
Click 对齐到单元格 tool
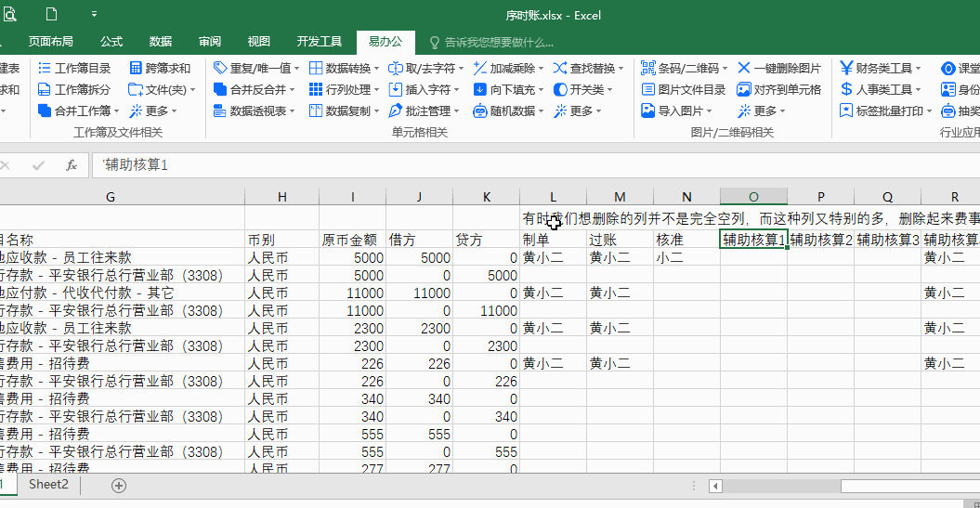pos(778,89)
